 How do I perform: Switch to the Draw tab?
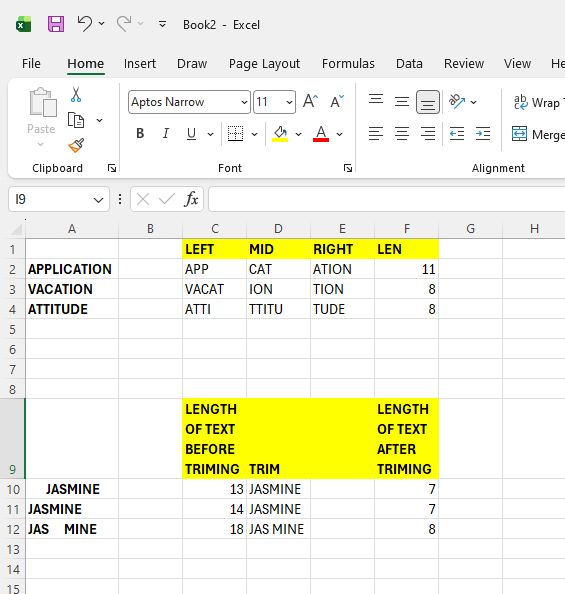point(192,64)
